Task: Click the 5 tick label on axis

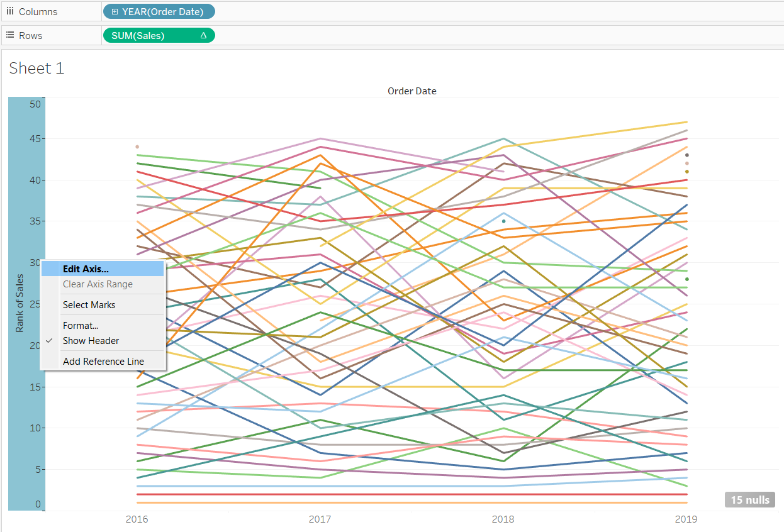Action: click(x=38, y=469)
